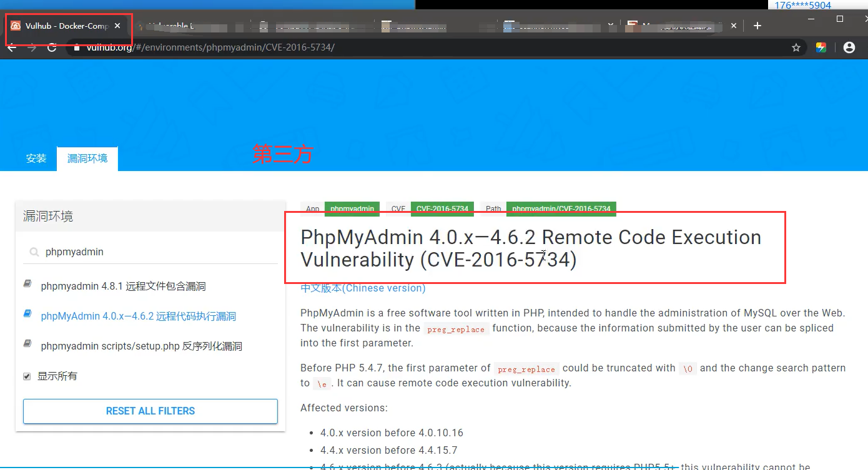Open phpmyadmin 4.8.1 远程文件包含漏洞
Image resolution: width=868 pixels, height=470 pixels.
click(x=123, y=286)
